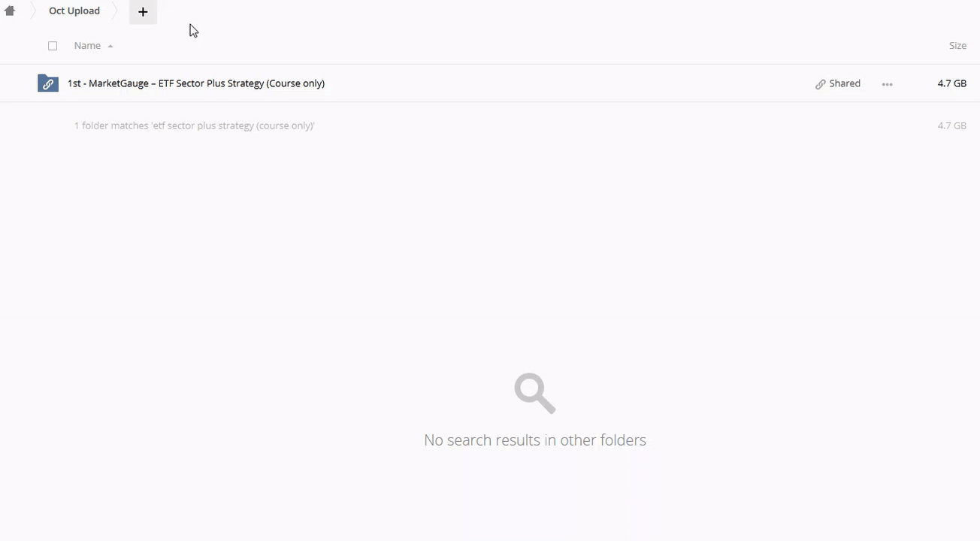
Task: Sort files by the Name column
Action: tap(87, 46)
